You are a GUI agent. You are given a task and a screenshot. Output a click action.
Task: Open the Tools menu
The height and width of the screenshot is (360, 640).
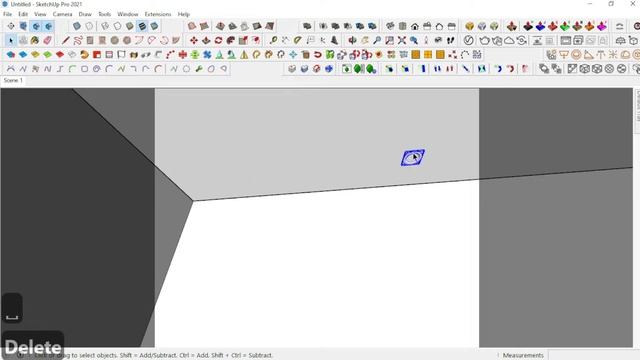pos(104,14)
